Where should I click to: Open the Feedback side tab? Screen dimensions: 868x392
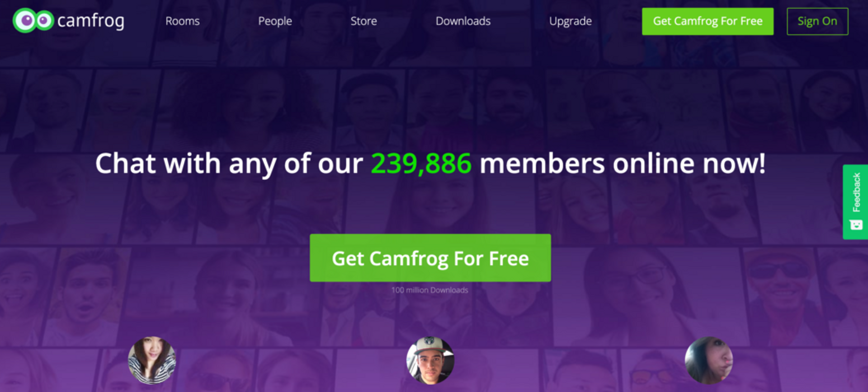coord(855,202)
